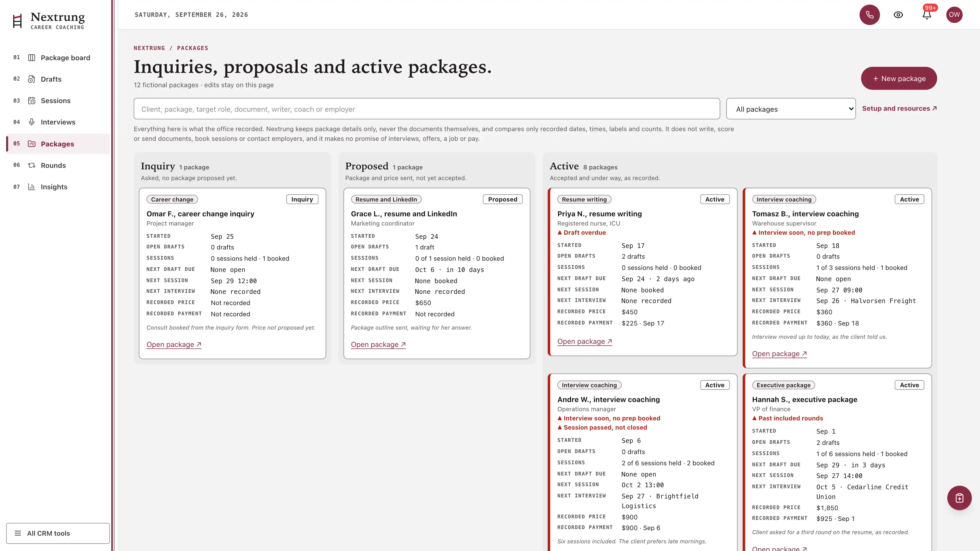This screenshot has width=980, height=551.
Task: Click Andre W. Interview soon warning
Action: tap(609, 418)
